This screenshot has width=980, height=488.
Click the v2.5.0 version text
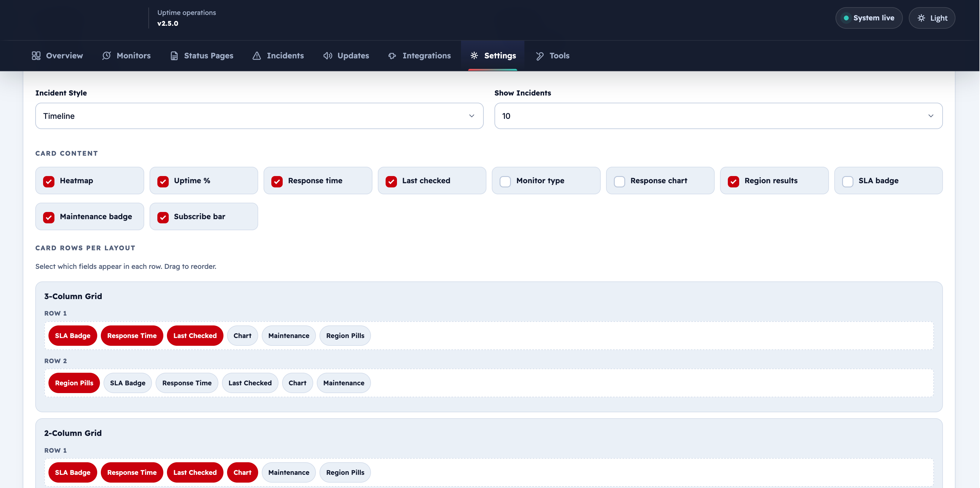point(168,23)
